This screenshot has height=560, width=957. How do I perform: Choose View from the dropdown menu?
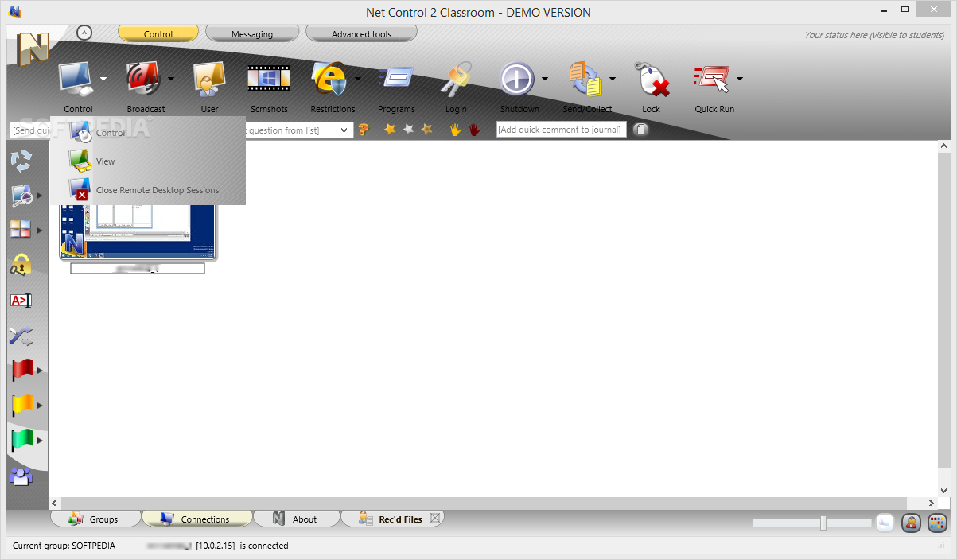pyautogui.click(x=148, y=161)
